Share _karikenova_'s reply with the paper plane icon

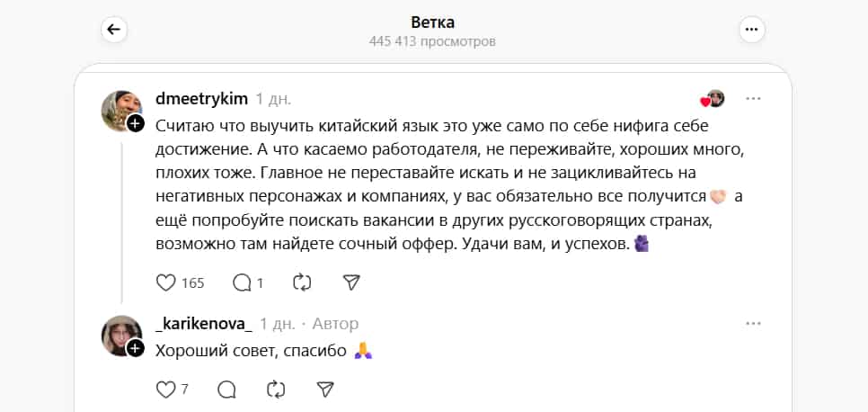[x=325, y=390]
